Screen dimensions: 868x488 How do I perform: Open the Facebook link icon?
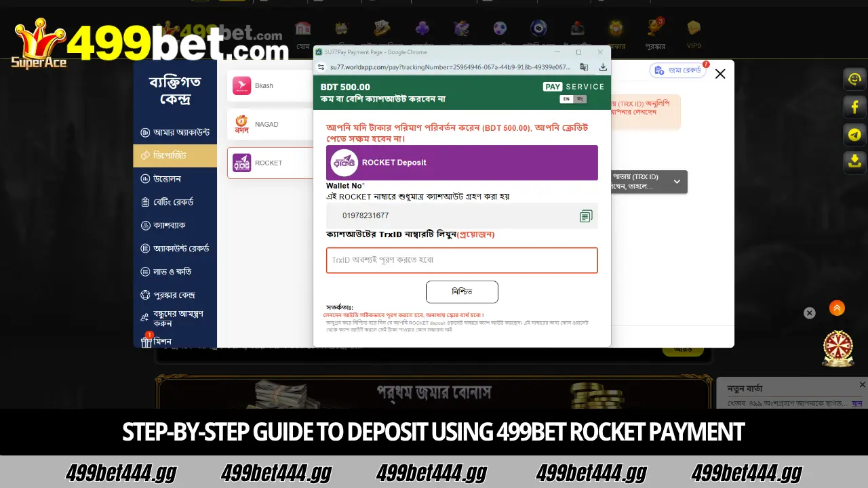(854, 106)
